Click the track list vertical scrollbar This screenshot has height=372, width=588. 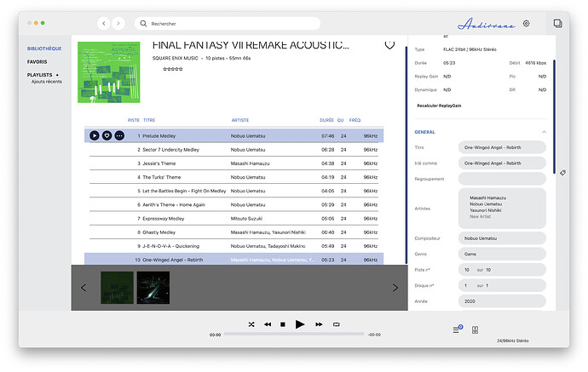(x=406, y=155)
